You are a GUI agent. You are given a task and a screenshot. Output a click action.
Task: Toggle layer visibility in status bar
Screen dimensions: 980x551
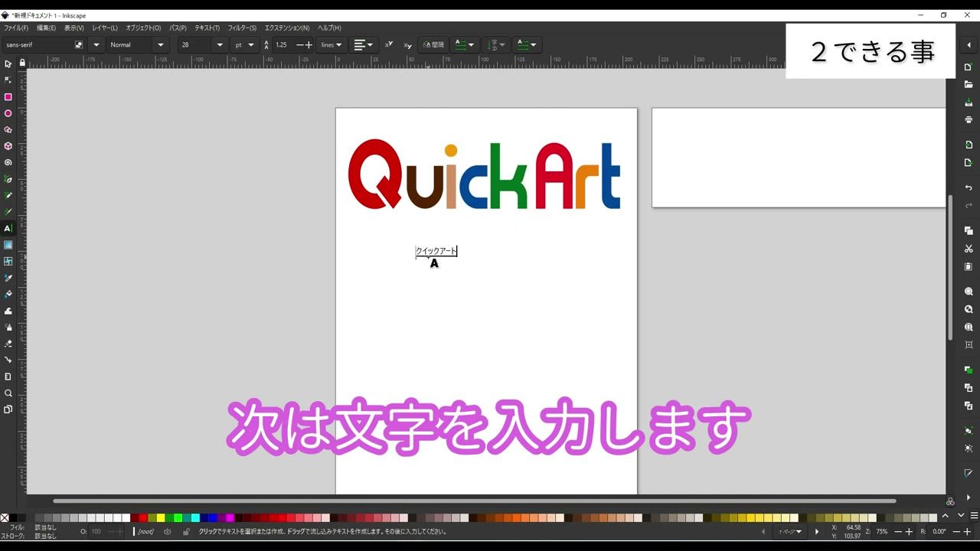tap(167, 531)
